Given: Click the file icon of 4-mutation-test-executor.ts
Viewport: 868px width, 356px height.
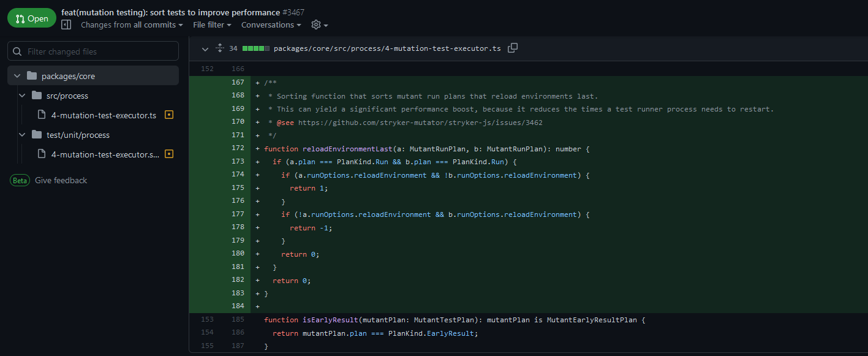Looking at the screenshot, I should [x=42, y=115].
